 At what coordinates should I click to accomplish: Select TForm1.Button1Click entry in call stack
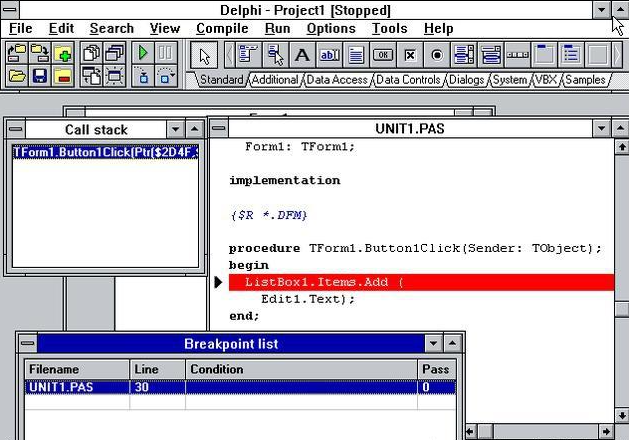click(105, 152)
